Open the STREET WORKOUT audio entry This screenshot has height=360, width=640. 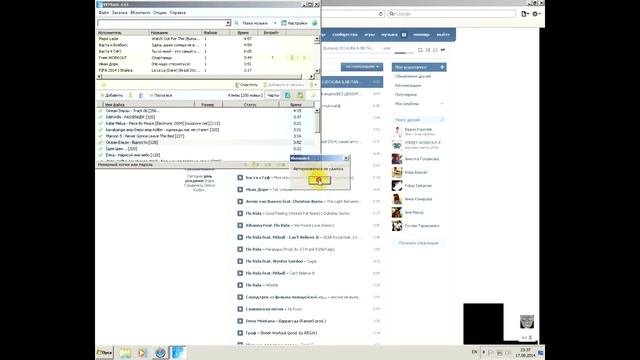pyautogui.click(x=418, y=145)
